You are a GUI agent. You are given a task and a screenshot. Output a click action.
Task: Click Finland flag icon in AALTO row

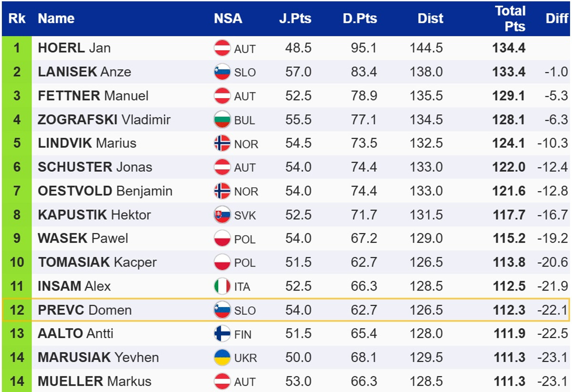[x=222, y=334]
